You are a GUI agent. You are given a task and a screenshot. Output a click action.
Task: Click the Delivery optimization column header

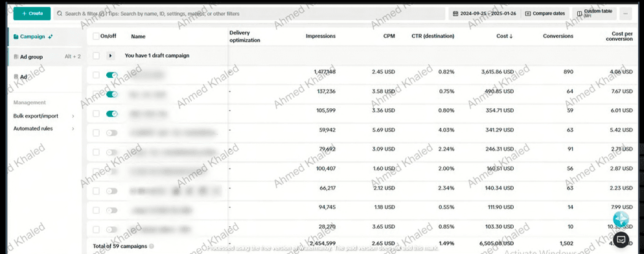click(245, 36)
